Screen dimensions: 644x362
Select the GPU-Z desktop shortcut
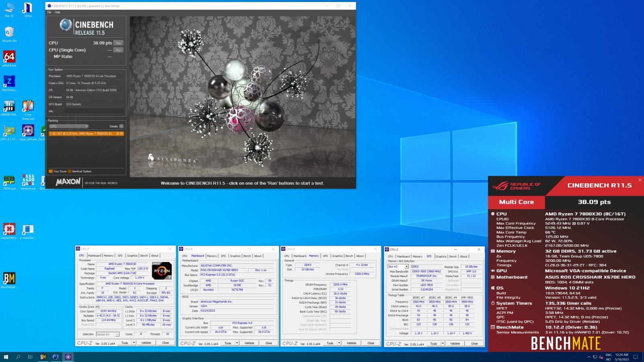(x=9, y=133)
